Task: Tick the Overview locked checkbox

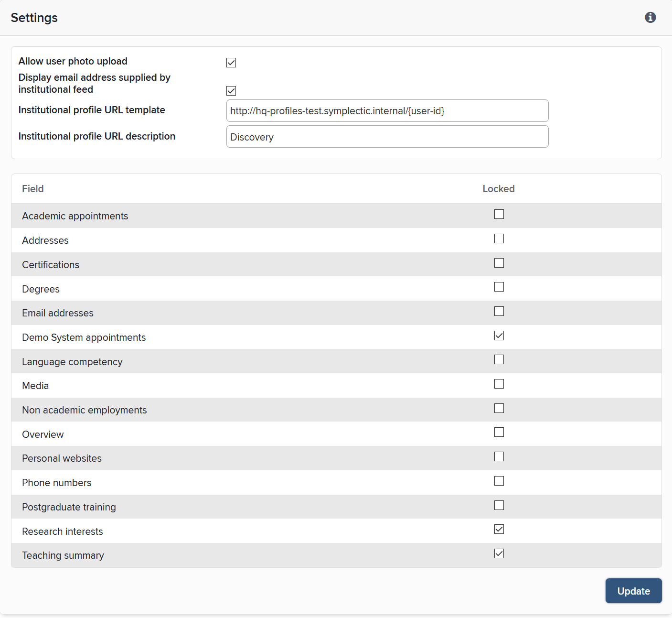Action: [499, 433]
